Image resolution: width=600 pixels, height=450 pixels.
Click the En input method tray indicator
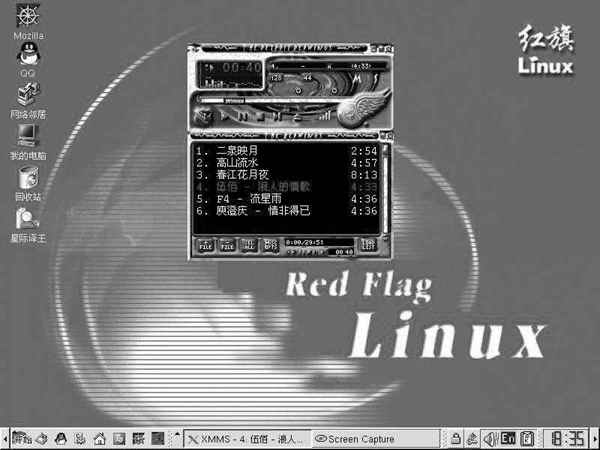coord(508,439)
